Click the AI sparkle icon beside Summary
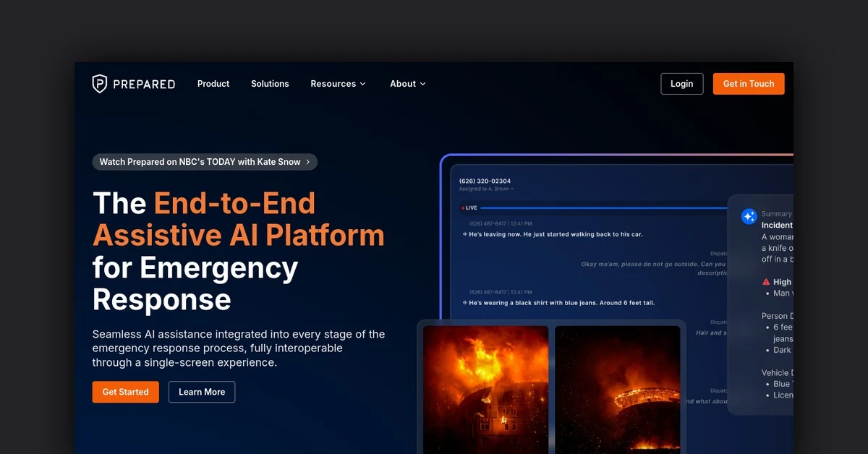The width and height of the screenshot is (868, 454). click(749, 216)
